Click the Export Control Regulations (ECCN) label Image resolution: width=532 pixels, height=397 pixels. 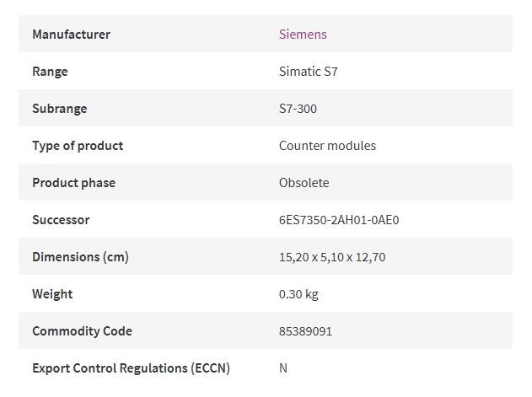(131, 368)
